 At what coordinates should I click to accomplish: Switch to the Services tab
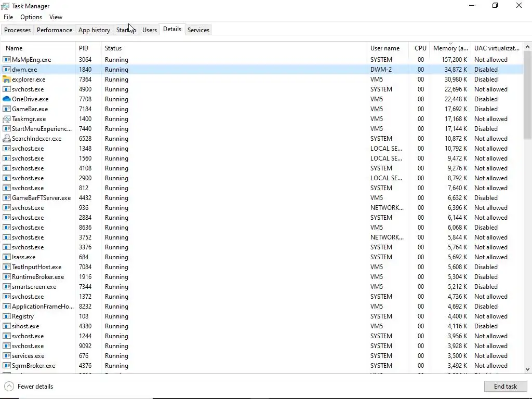click(x=198, y=30)
